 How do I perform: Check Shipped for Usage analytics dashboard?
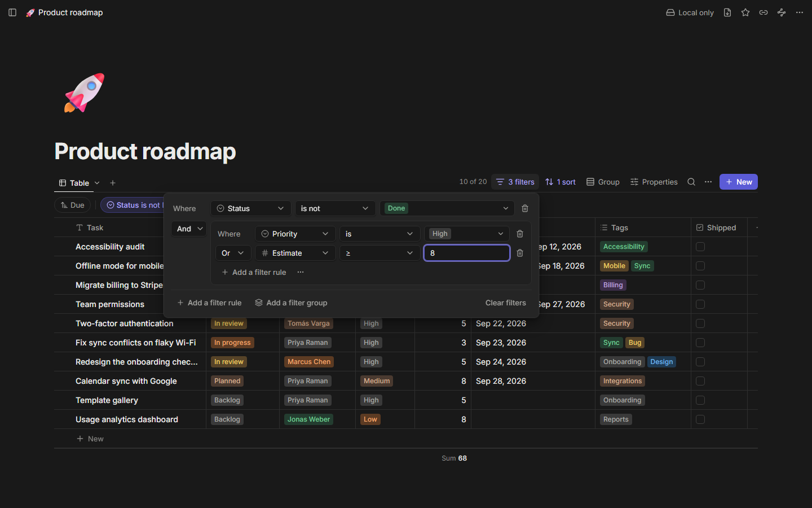(x=700, y=419)
